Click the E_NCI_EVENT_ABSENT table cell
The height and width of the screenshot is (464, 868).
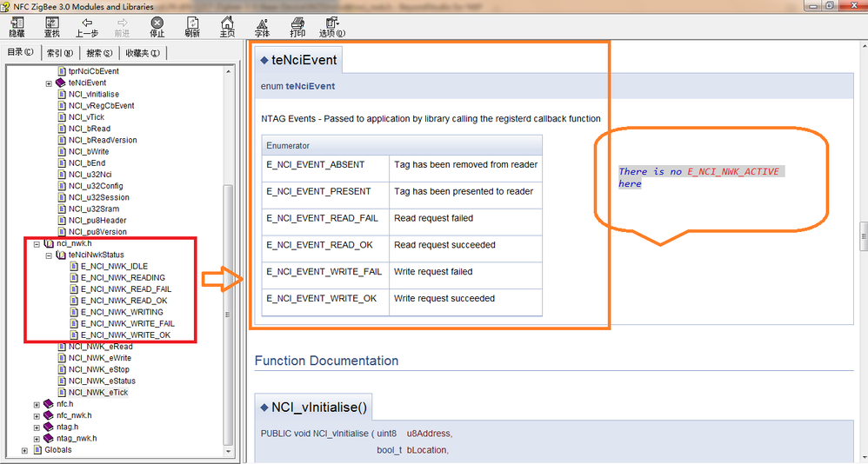pos(325,169)
